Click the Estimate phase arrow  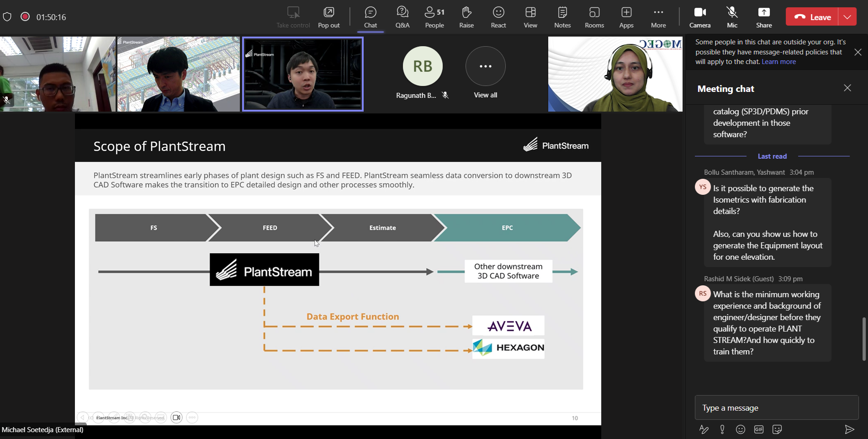click(383, 228)
